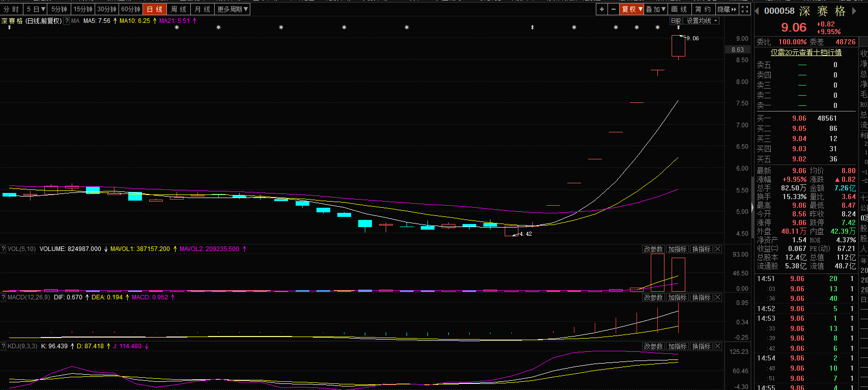Viewport: 868px width, 390px height.
Task: Switch to 30分钟 period tab
Action: (x=107, y=9)
